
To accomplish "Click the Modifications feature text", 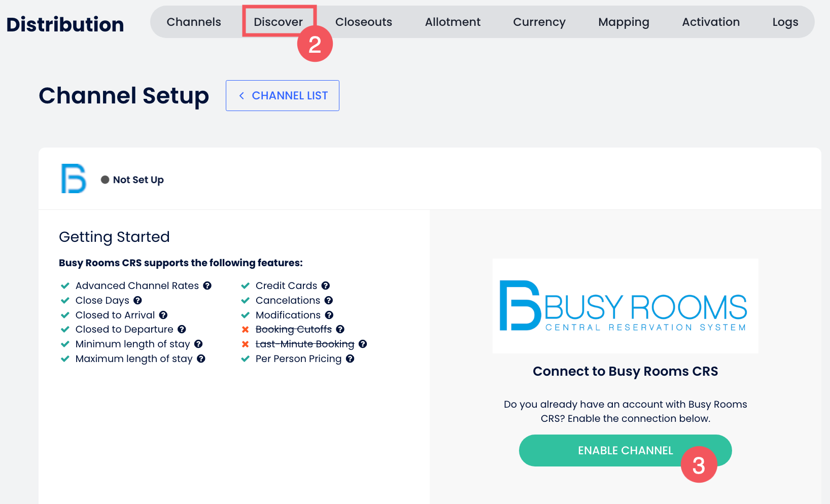I will [x=288, y=315].
